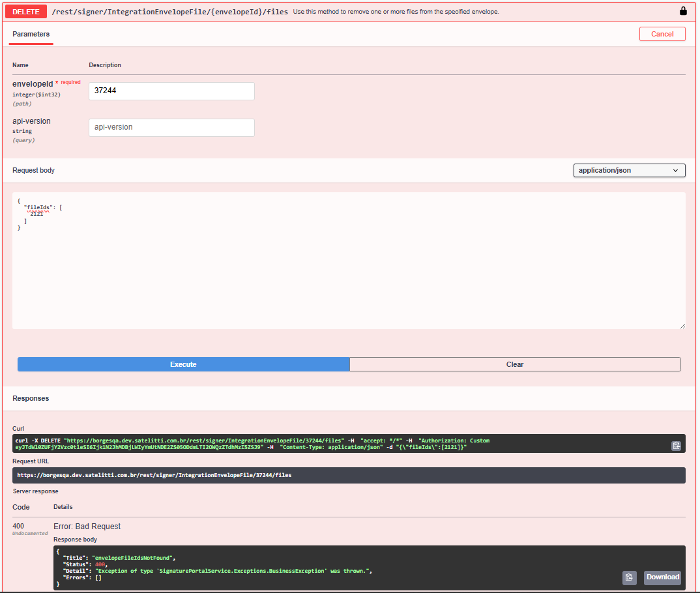Image resolution: width=700 pixels, height=593 pixels.
Task: Cancel the try-it-out mode
Action: pos(662,34)
